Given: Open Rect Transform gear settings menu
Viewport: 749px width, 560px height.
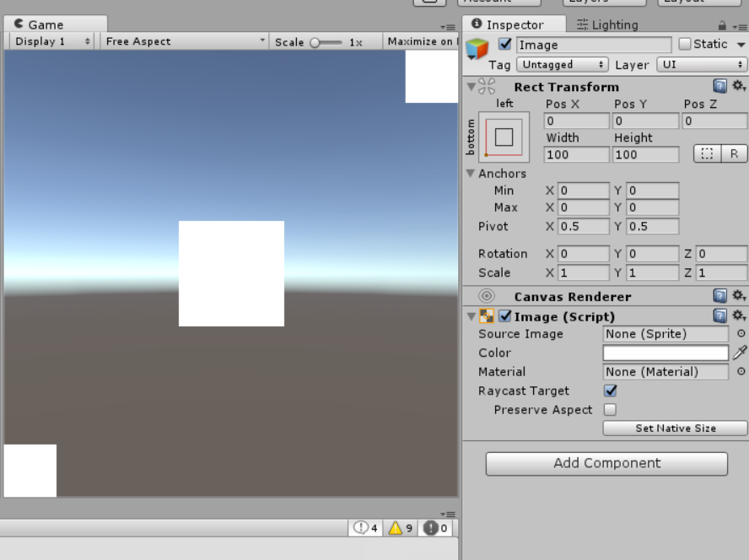Looking at the screenshot, I should tap(739, 86).
